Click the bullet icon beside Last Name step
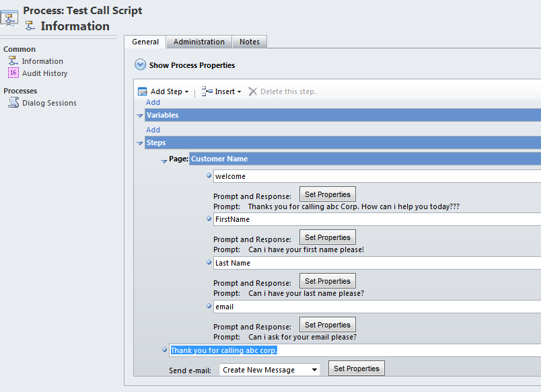The height and width of the screenshot is (392, 541). point(209,262)
